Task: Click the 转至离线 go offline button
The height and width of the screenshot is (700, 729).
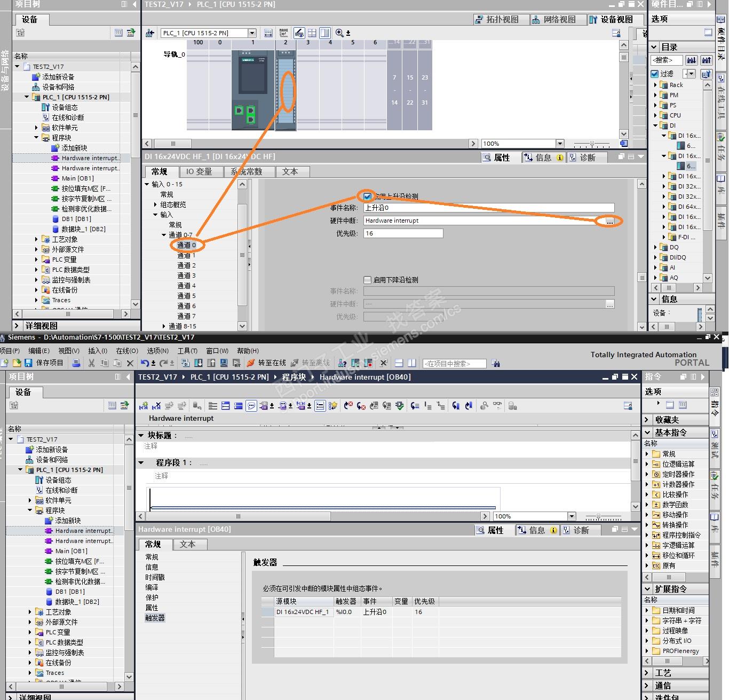Action: [x=311, y=363]
